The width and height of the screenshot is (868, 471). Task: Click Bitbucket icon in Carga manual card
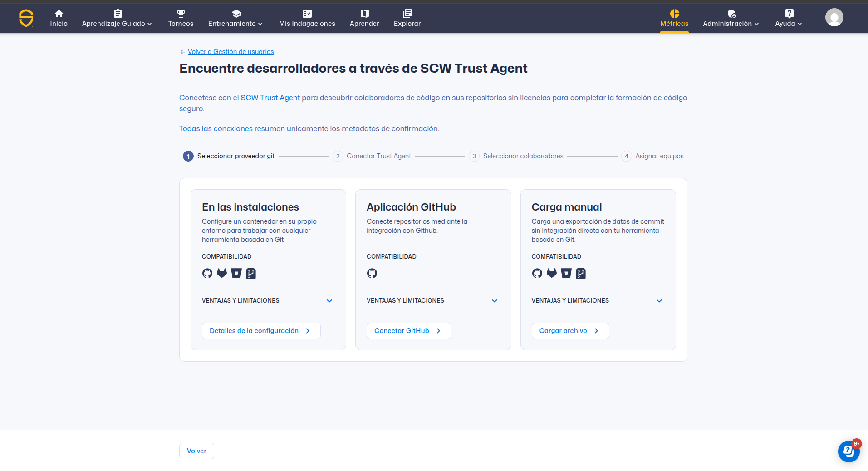point(566,273)
